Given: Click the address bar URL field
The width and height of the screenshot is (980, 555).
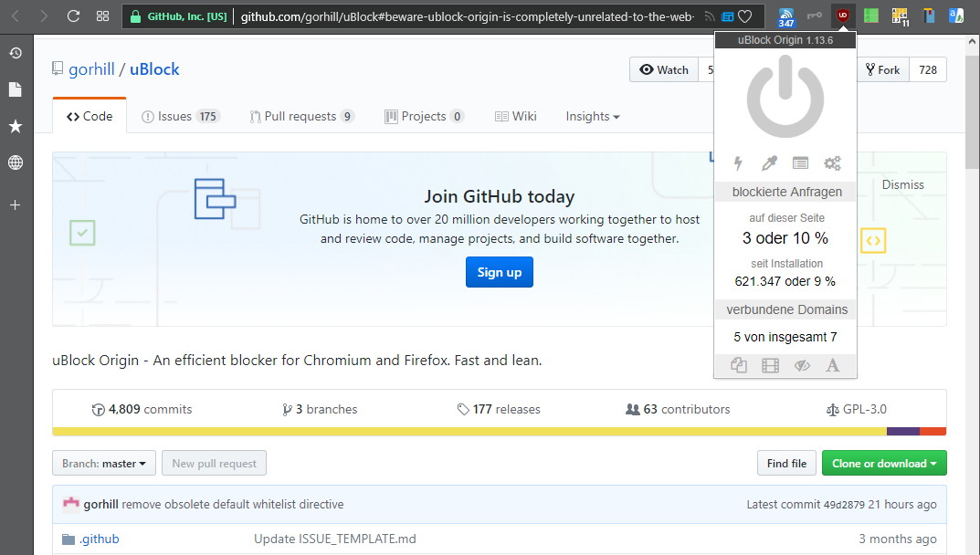Looking at the screenshot, I should click(x=468, y=16).
